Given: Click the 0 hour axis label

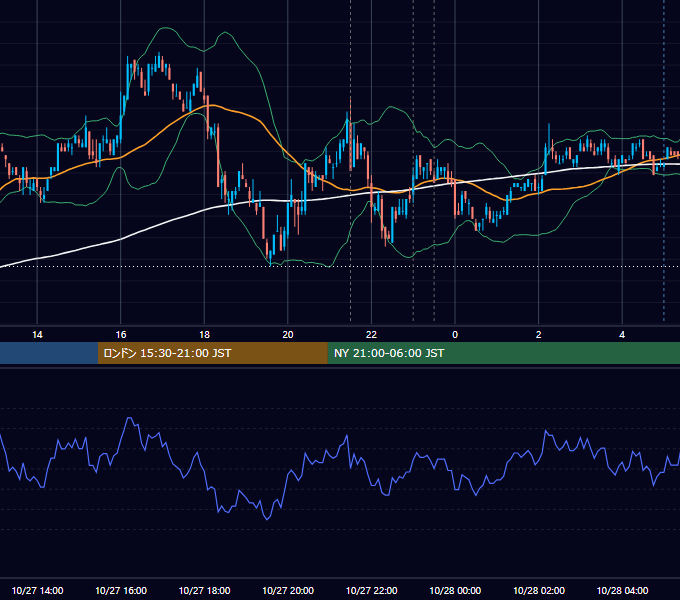Looking at the screenshot, I should pyautogui.click(x=455, y=335).
